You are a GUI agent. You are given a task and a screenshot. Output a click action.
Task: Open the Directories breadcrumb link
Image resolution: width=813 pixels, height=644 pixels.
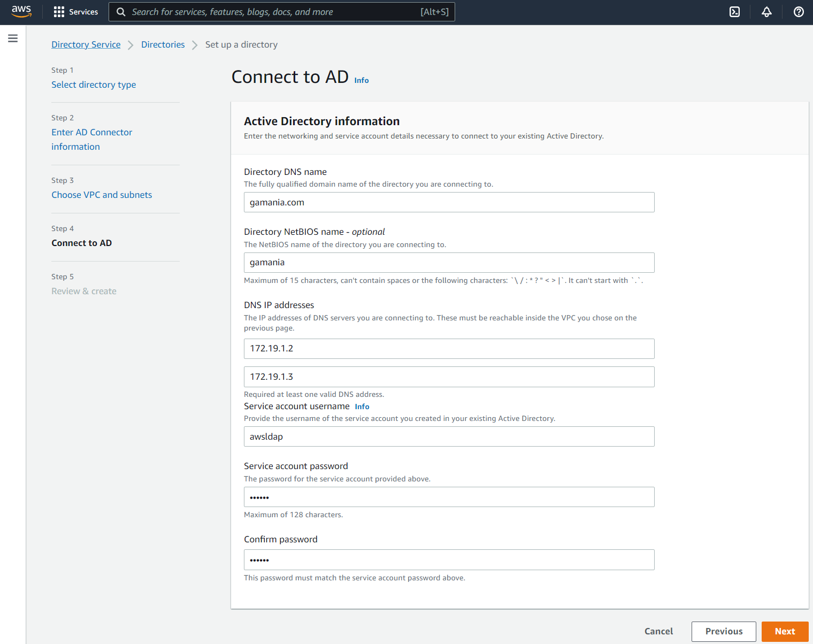coord(163,44)
